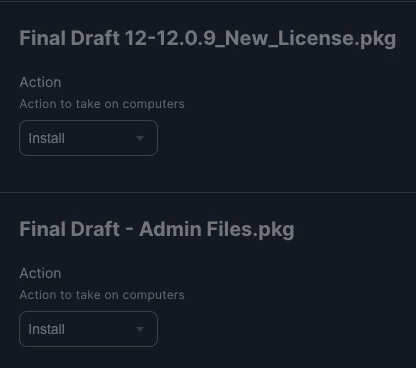Select the Final Draft - Admin Files.pkg heading

point(157,230)
